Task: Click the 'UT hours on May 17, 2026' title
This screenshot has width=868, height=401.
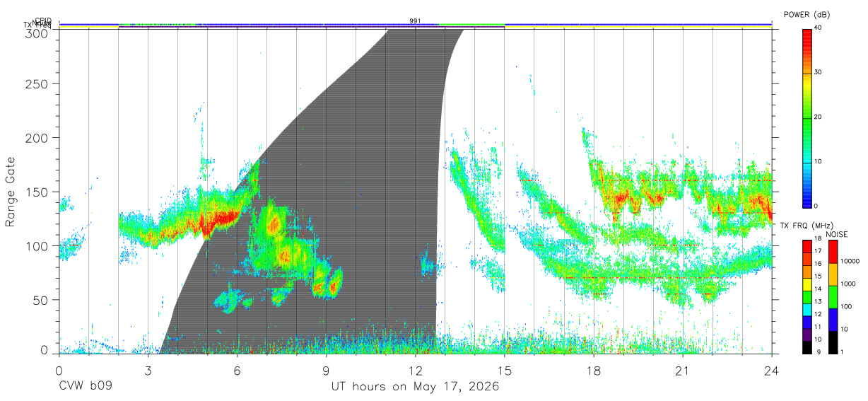Action: [x=416, y=387]
